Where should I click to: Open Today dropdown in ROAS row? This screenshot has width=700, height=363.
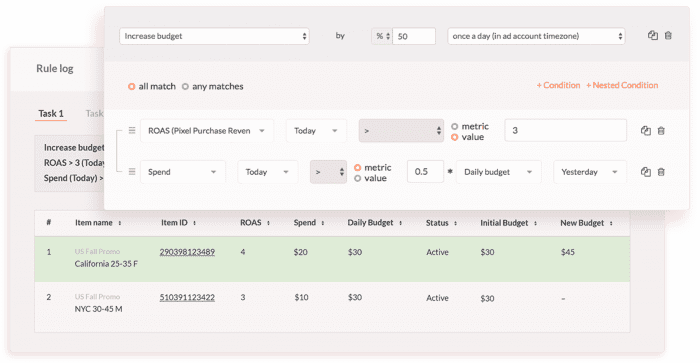pos(316,131)
